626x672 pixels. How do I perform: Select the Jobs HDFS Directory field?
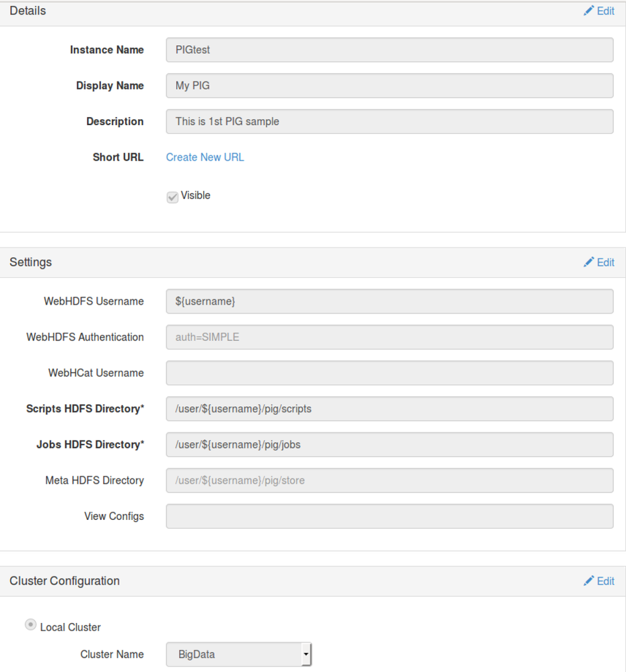[x=389, y=445]
